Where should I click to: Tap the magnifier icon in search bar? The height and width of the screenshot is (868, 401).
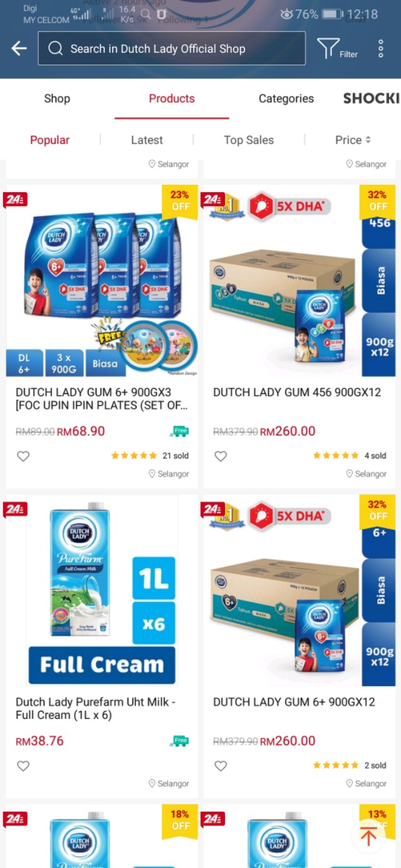[55, 48]
